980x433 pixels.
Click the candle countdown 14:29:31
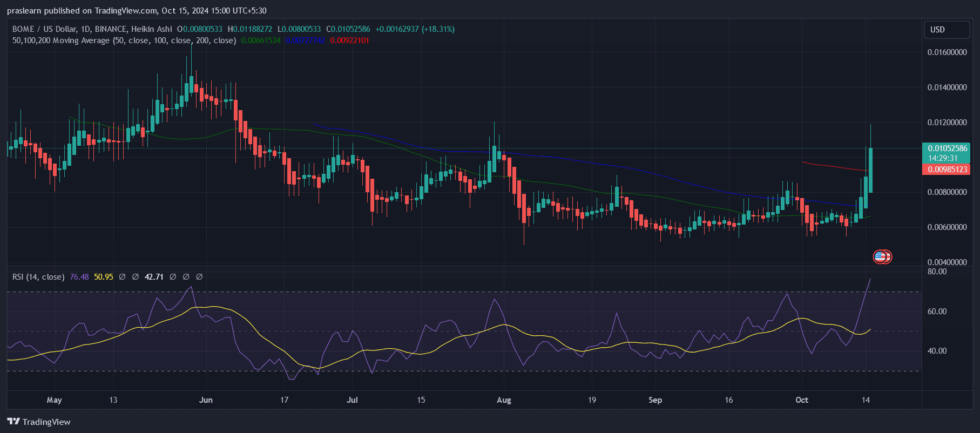[943, 158]
